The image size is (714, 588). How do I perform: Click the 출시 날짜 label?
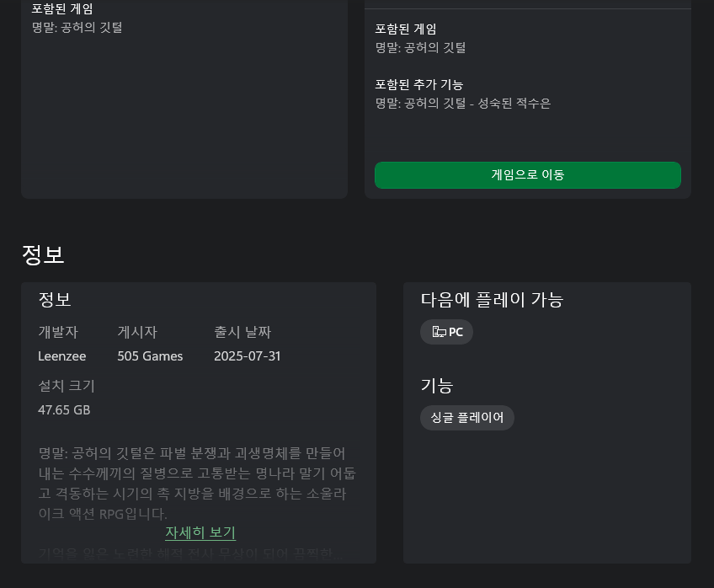click(x=242, y=332)
